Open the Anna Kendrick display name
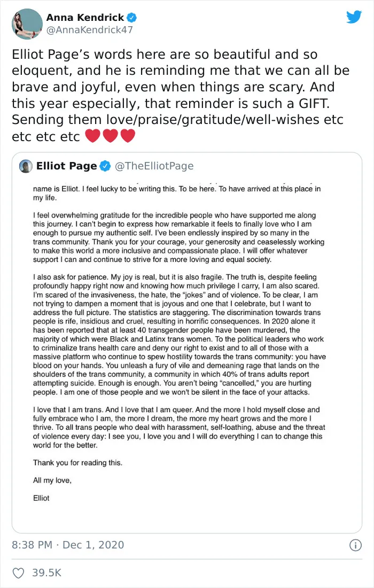This screenshot has height=588, width=374. click(85, 17)
